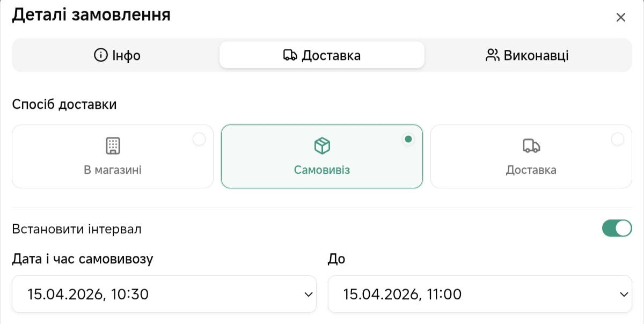
Task: Switch to the Інфо tab
Action: tap(117, 55)
